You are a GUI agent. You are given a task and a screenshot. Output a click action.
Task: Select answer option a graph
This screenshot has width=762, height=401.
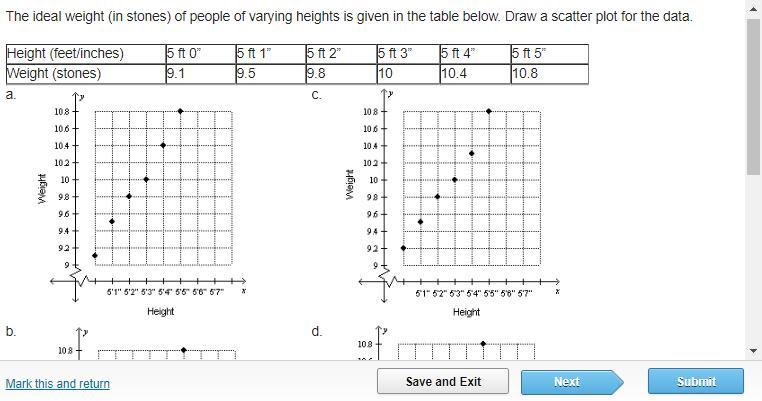pos(143,203)
